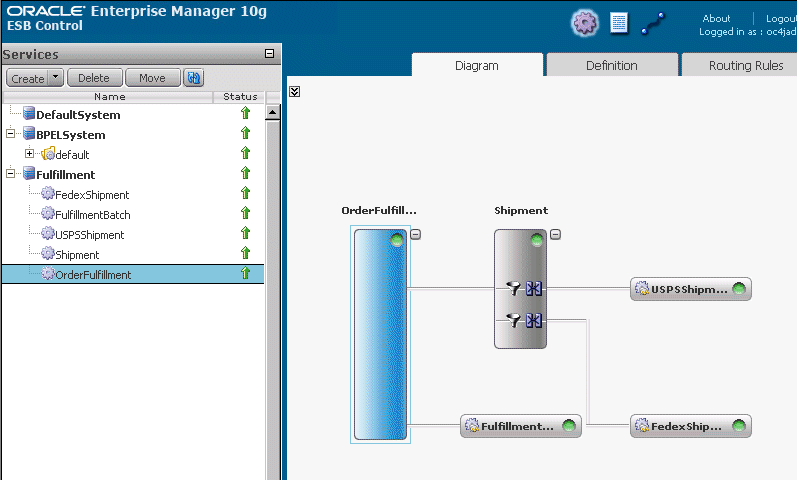This screenshot has width=797, height=480.
Task: Open the Create dropdown arrow
Action: point(56,78)
